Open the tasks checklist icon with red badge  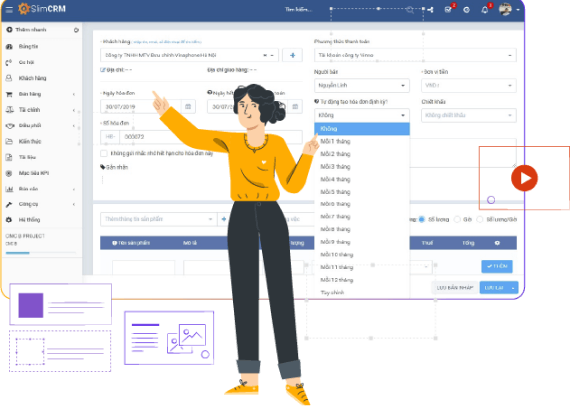coord(448,10)
